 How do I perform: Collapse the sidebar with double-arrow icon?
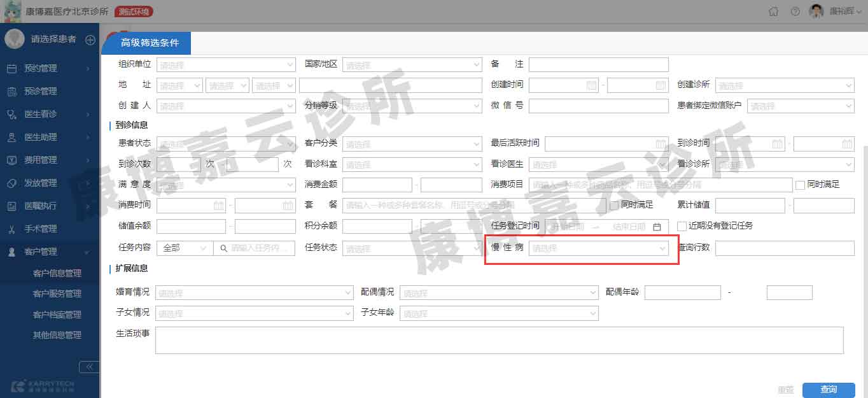[x=89, y=367]
